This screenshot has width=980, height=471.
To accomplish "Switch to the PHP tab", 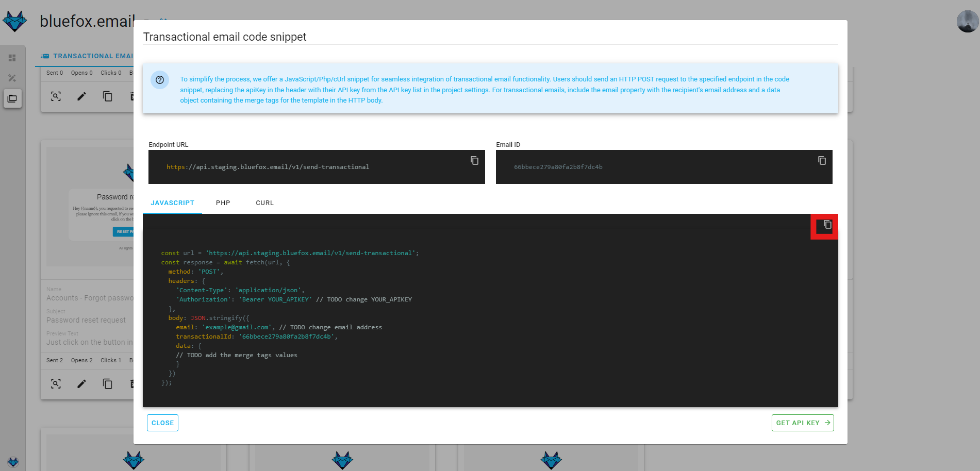I will (223, 203).
